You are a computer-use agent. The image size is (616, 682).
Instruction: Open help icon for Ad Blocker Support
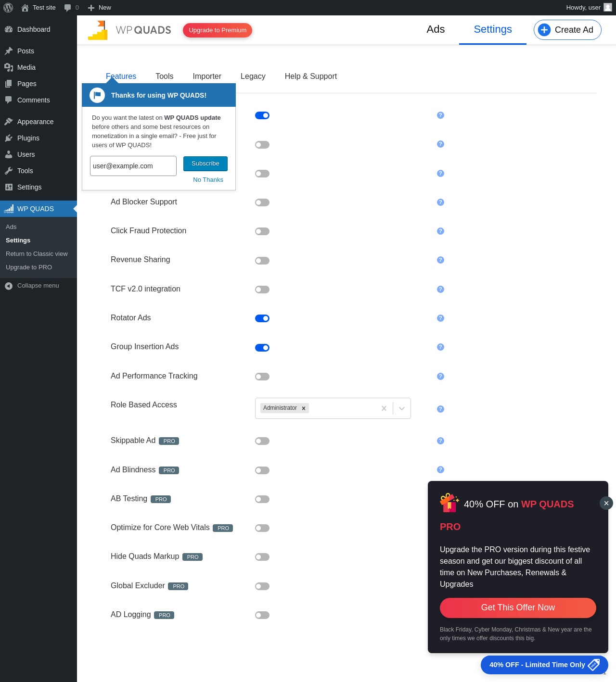(x=440, y=202)
